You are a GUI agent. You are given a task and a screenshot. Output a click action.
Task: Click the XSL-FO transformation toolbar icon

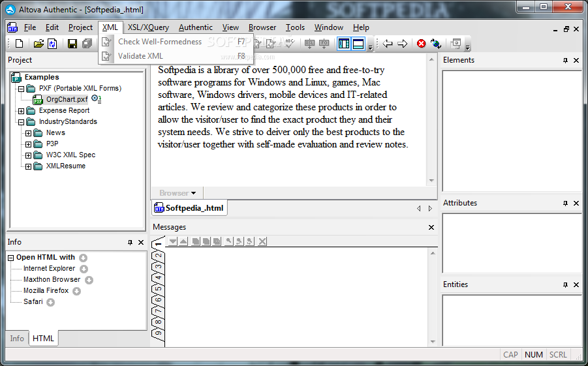point(324,44)
